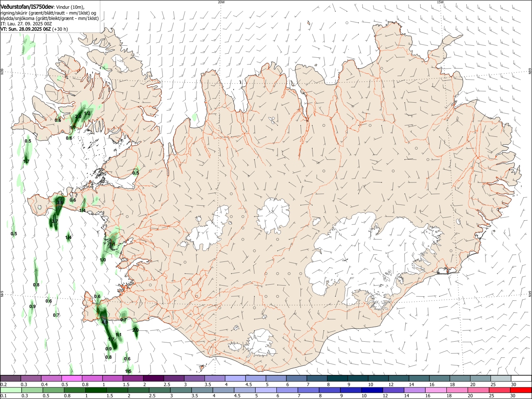Click the 3.6 precipitation value on the map
The image size is (532, 399).
[60, 202]
